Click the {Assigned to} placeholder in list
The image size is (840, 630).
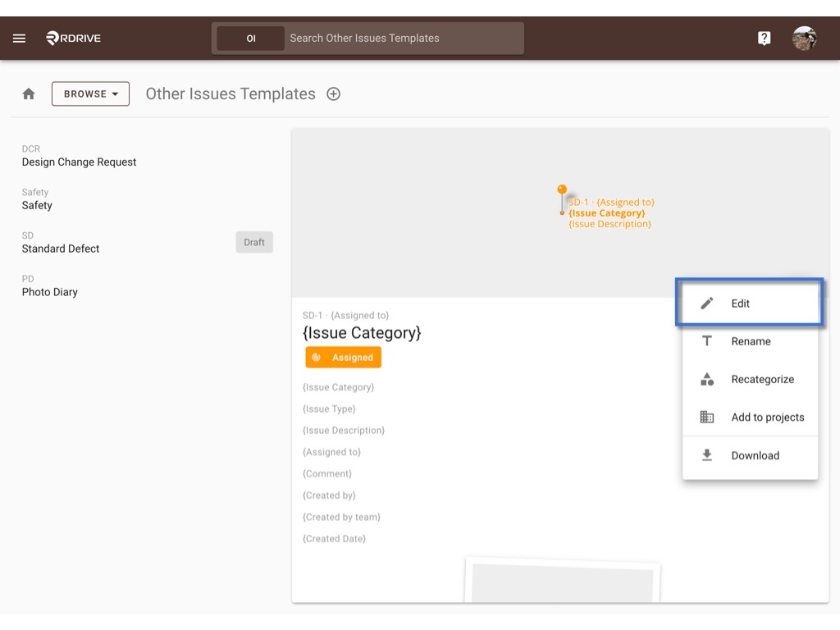pyautogui.click(x=331, y=452)
